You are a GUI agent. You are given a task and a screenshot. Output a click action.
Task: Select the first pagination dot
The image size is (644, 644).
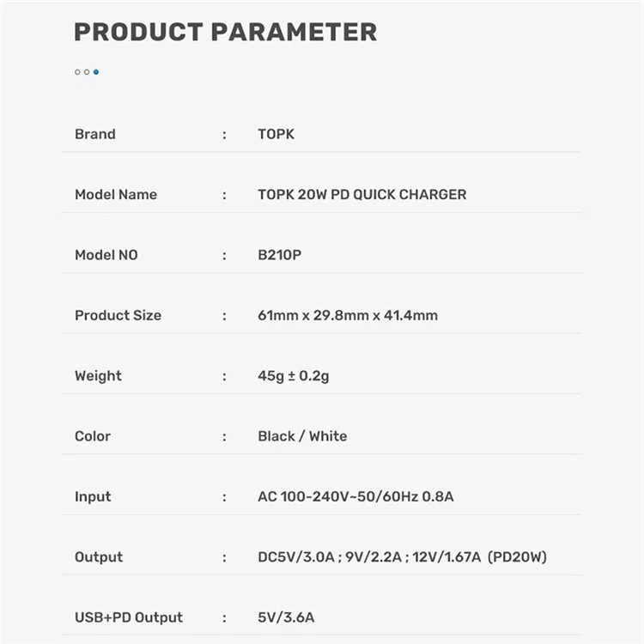(x=77, y=72)
